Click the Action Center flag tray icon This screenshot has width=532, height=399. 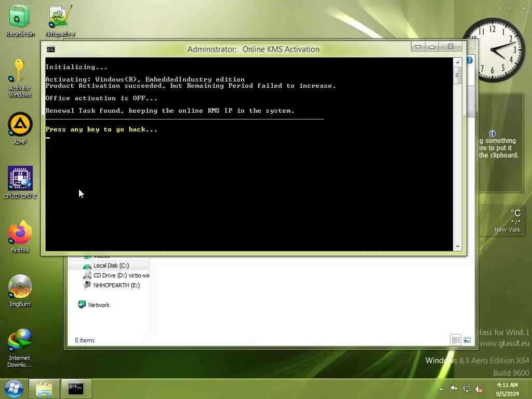(x=454, y=389)
